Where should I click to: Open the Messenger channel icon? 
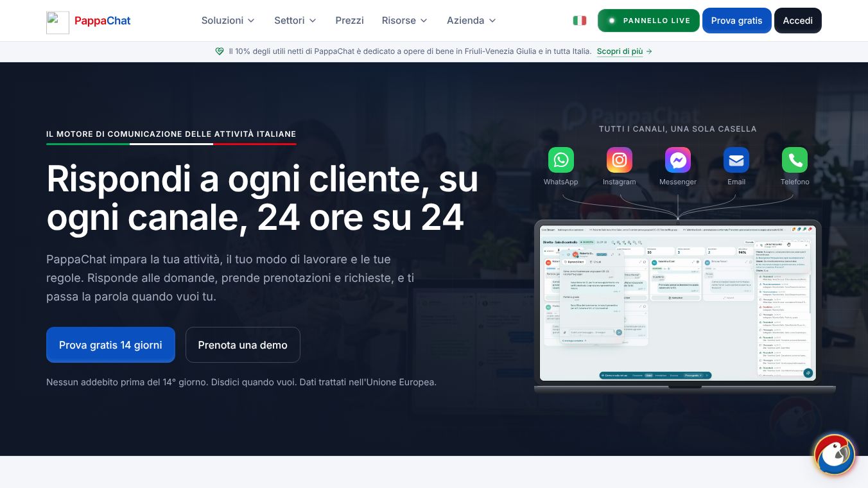pos(678,160)
